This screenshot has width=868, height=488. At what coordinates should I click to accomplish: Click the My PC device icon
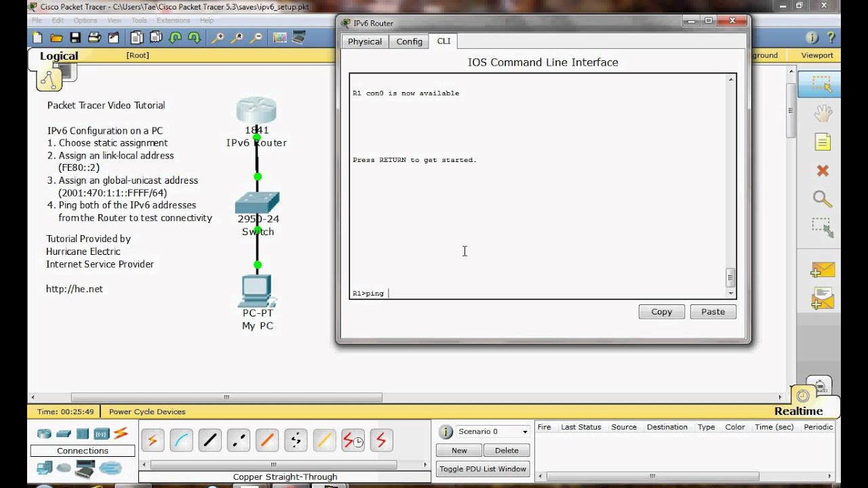click(x=256, y=291)
